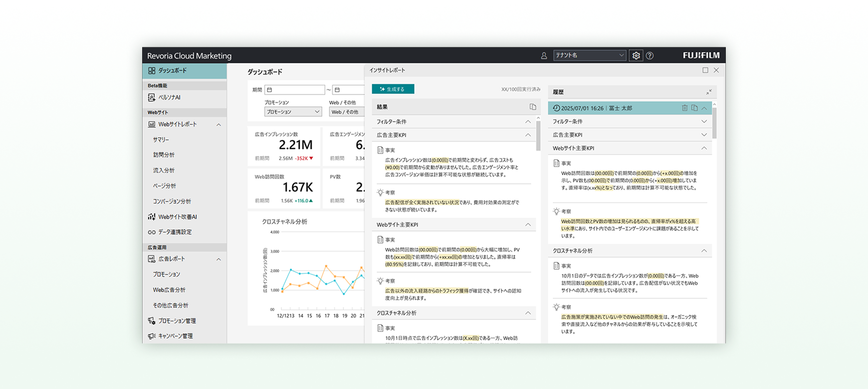This screenshot has height=389, width=868.
Task: Open the user account icon
Action: [544, 56]
